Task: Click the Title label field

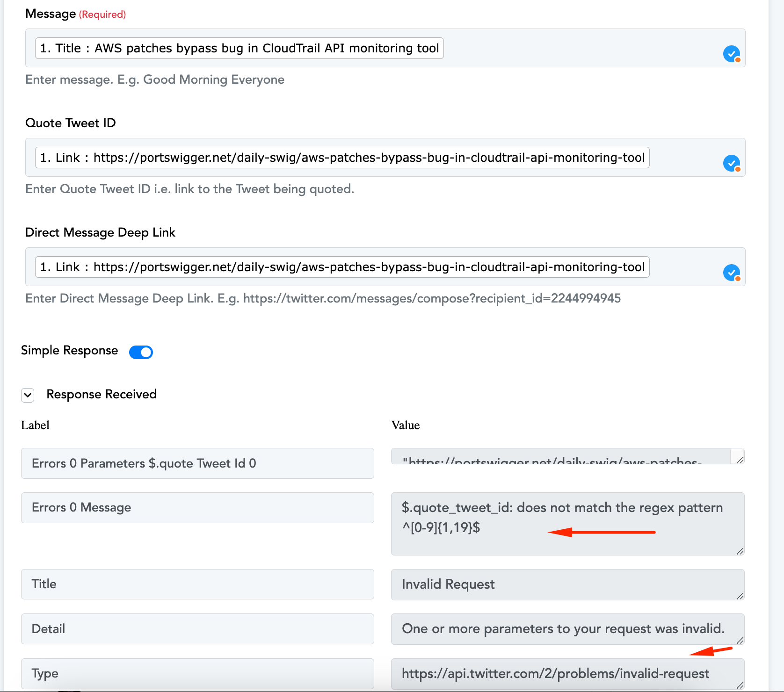Action: tap(197, 584)
